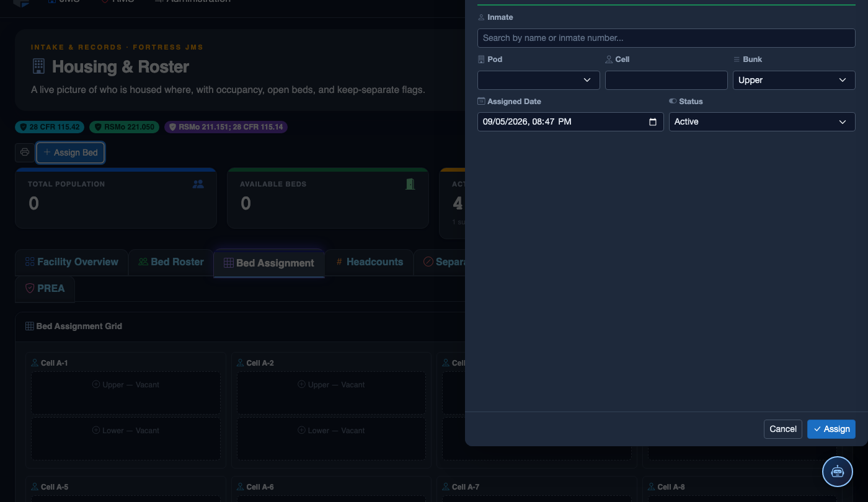Click the Cell input field

pyautogui.click(x=666, y=80)
